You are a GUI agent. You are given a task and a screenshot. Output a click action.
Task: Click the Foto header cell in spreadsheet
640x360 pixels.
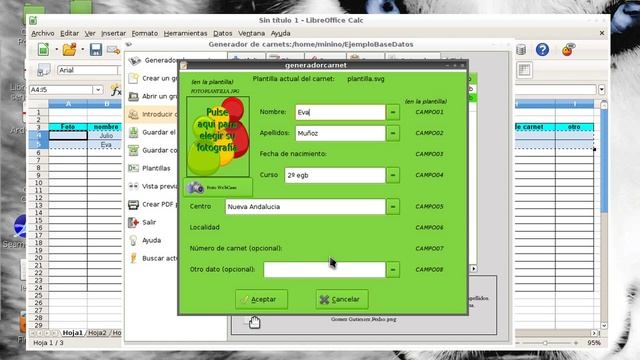(68, 127)
